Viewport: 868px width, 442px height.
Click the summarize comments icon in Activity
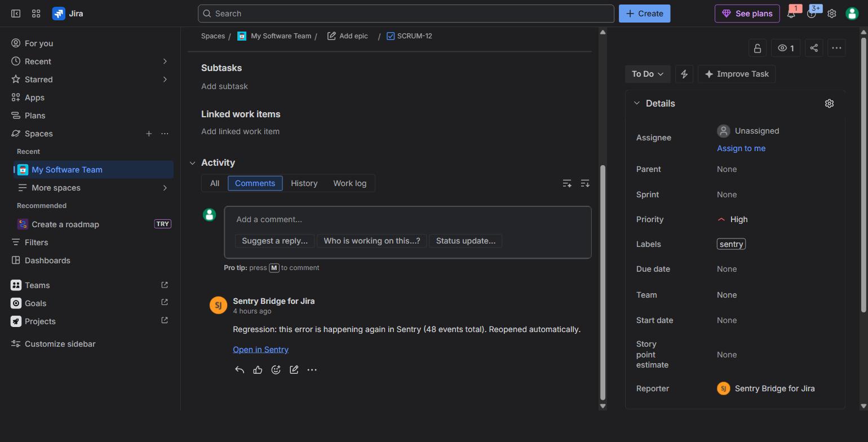(567, 183)
